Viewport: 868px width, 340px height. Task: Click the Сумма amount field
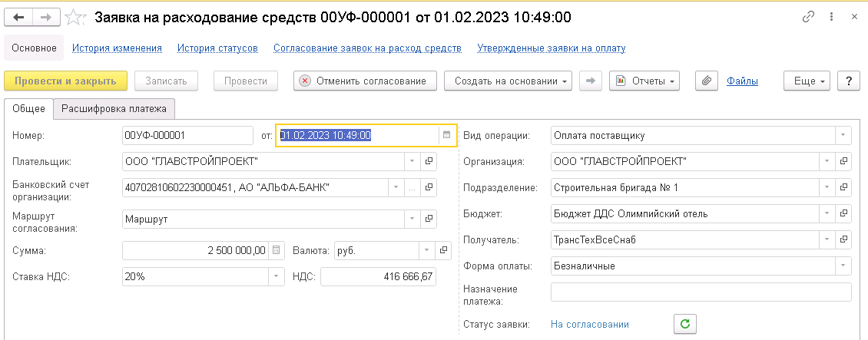click(195, 250)
